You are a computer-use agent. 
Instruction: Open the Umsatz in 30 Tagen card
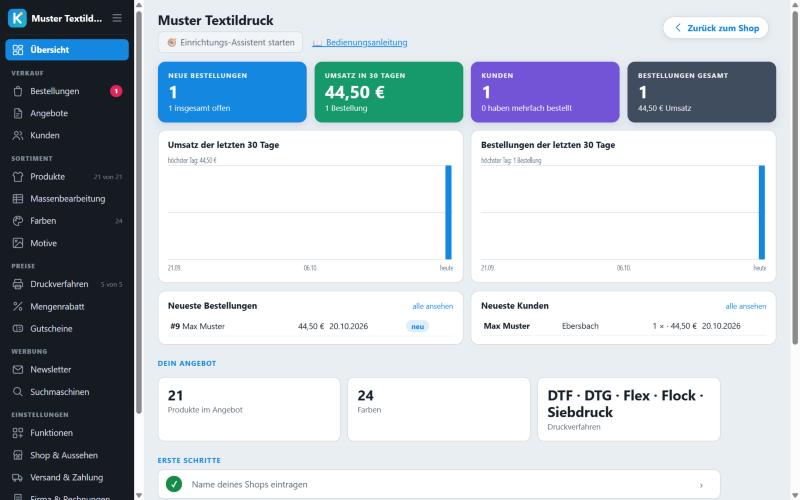[x=389, y=92]
